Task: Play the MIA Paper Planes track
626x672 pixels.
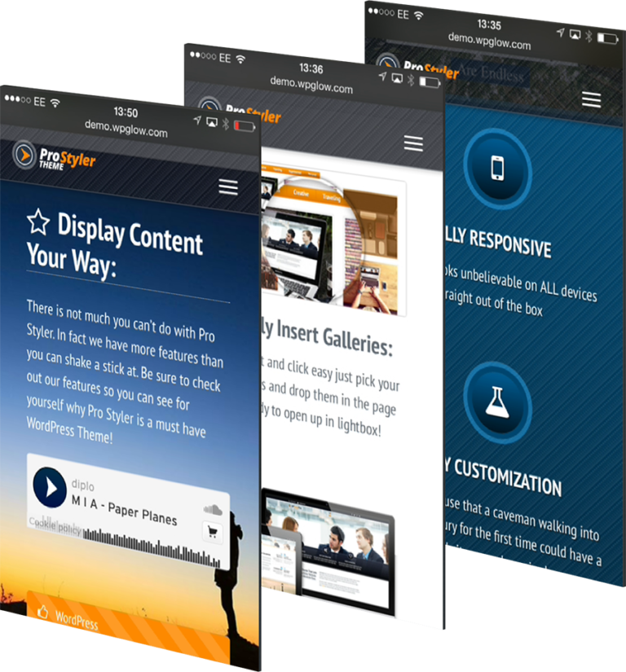Action: [50, 487]
